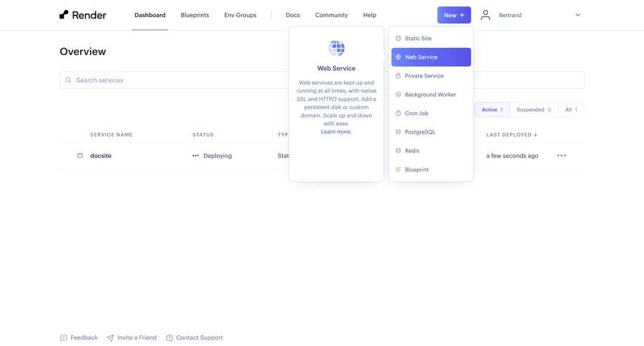Open docsite row three-dot actions menu
Image resolution: width=644 pixels, height=346 pixels.
coord(562,156)
